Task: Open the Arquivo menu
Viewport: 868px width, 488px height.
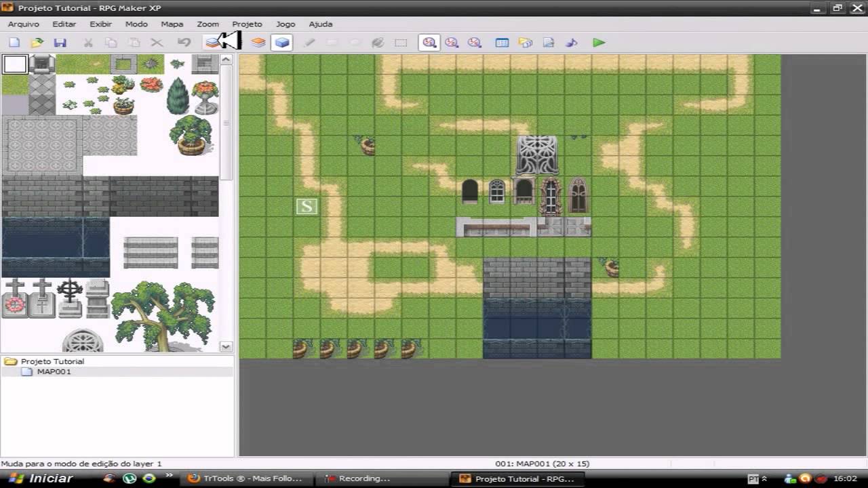Action: click(24, 24)
